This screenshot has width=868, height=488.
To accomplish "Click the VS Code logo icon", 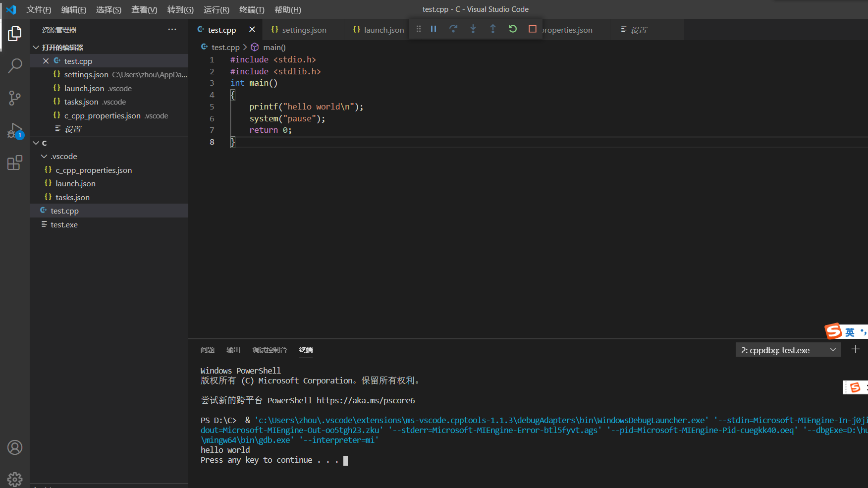I will tap(11, 9).
